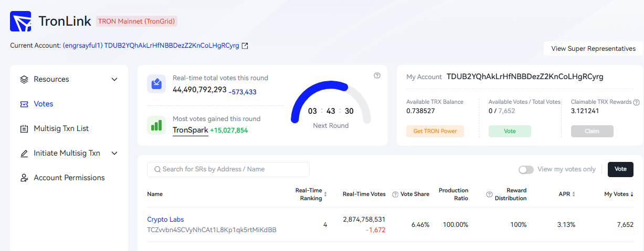Click Real-Time Votes column header
644x251 pixels.
point(364,194)
